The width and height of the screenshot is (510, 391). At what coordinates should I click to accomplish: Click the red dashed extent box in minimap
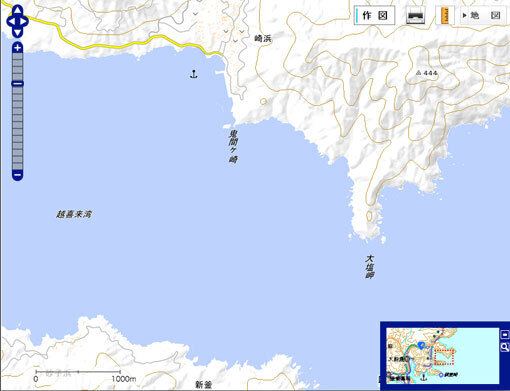coord(444,357)
